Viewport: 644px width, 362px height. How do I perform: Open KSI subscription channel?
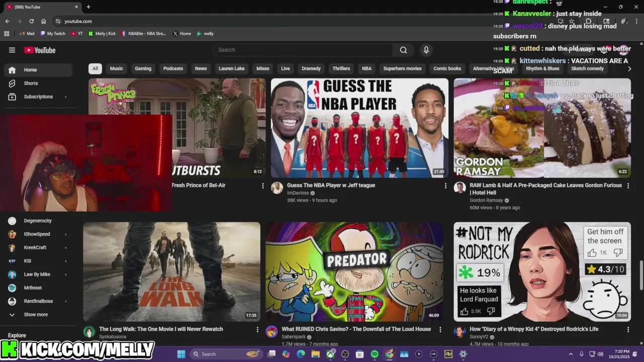[x=38, y=261]
